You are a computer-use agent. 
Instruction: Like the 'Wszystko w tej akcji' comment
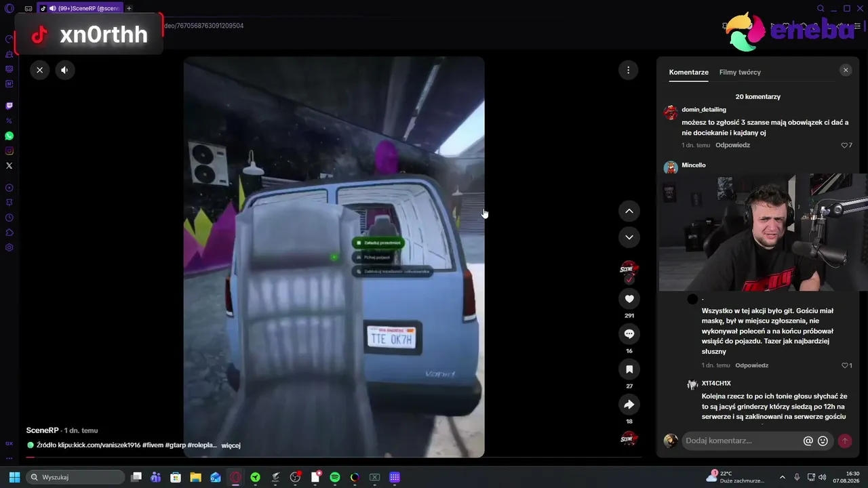point(845,365)
